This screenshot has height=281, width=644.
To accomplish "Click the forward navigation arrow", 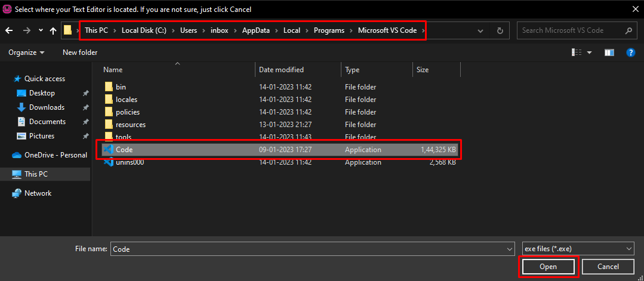I will [27, 30].
